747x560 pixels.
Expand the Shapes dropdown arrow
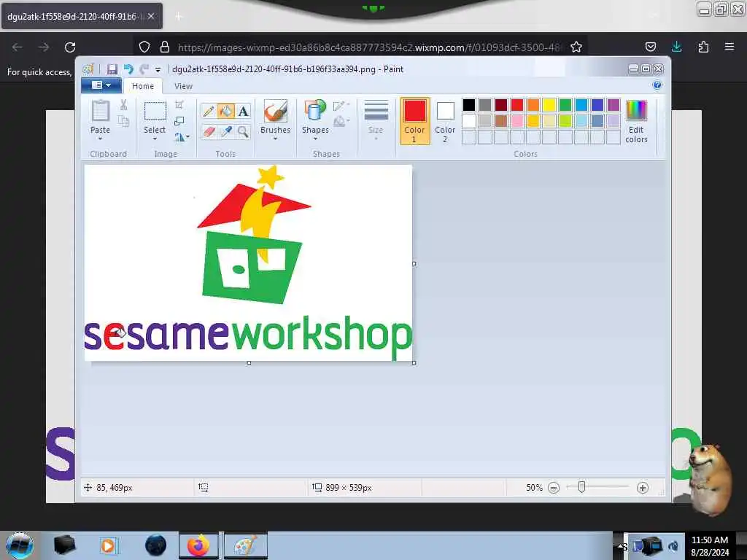click(x=315, y=139)
